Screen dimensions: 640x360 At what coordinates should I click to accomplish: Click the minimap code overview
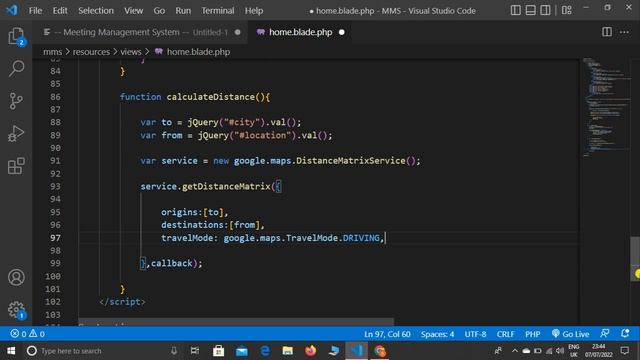(606, 107)
